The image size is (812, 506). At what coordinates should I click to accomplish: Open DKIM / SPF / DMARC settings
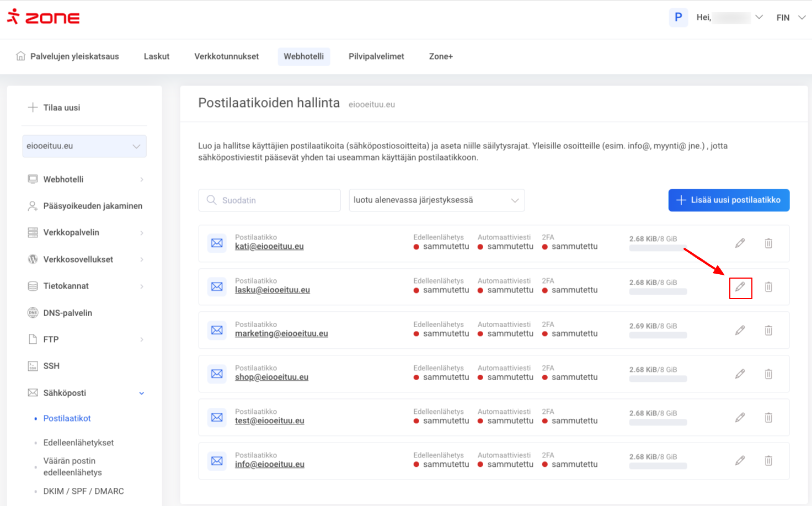pyautogui.click(x=83, y=491)
